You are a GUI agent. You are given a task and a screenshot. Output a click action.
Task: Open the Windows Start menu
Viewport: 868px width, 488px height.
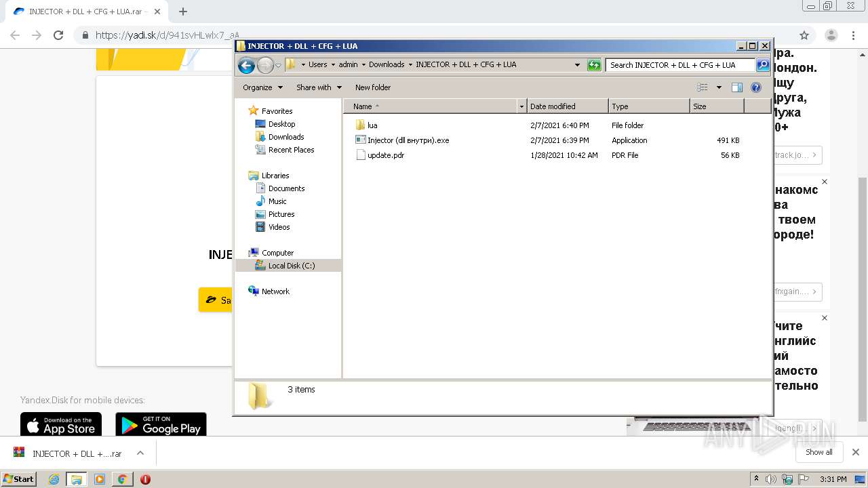pos(19,479)
